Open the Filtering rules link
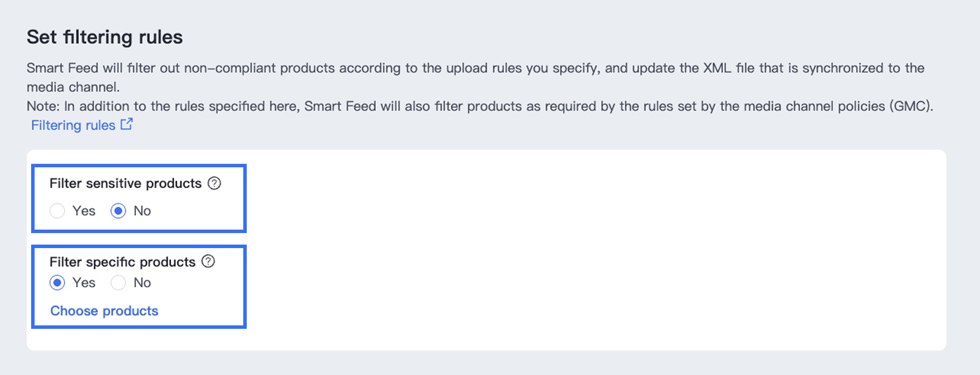This screenshot has height=375, width=980. [73, 125]
